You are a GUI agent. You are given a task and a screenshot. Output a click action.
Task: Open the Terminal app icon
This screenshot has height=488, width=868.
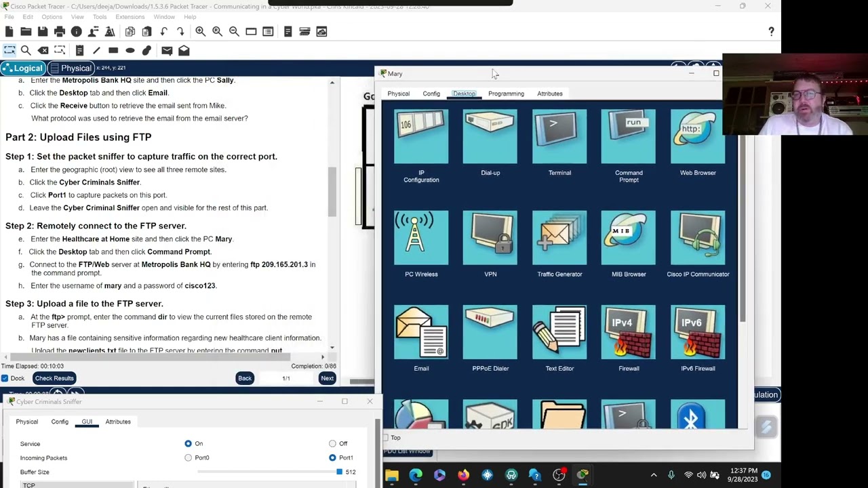pos(559,137)
